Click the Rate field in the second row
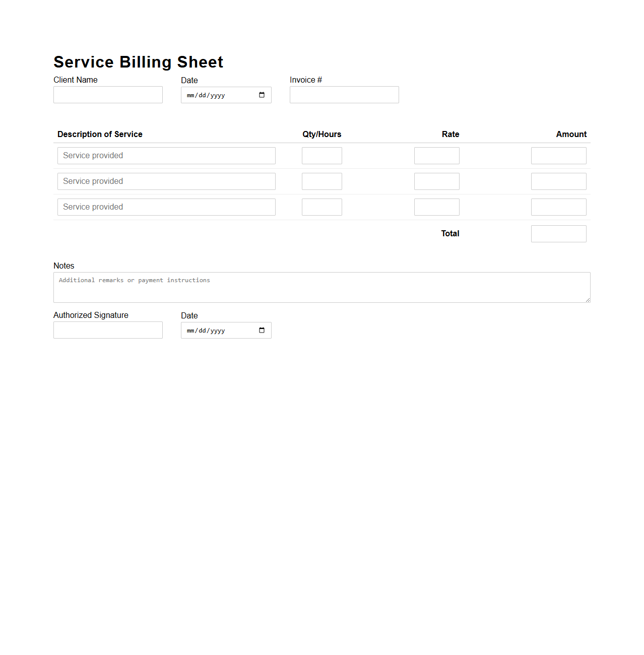The image size is (644, 655). pyautogui.click(x=436, y=181)
